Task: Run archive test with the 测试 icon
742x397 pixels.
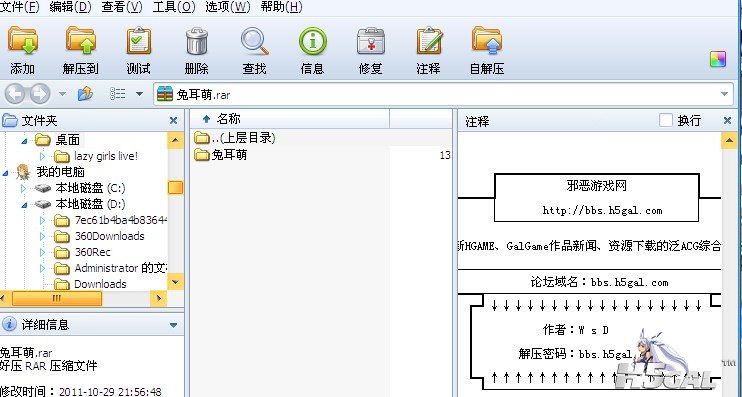Action: [x=139, y=41]
